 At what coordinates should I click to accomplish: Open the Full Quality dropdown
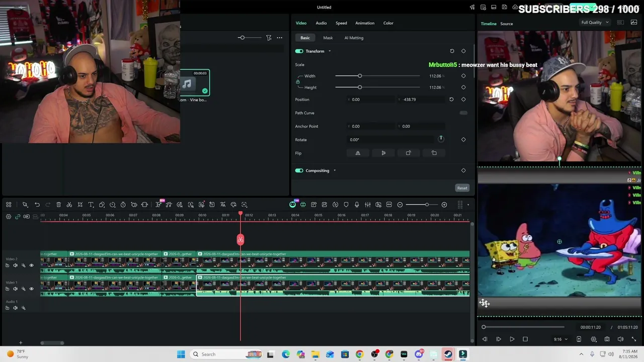coord(595,23)
